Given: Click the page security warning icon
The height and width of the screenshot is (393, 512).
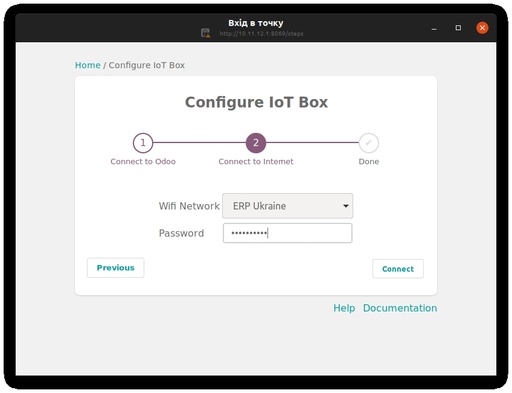Looking at the screenshot, I should click(x=205, y=33).
